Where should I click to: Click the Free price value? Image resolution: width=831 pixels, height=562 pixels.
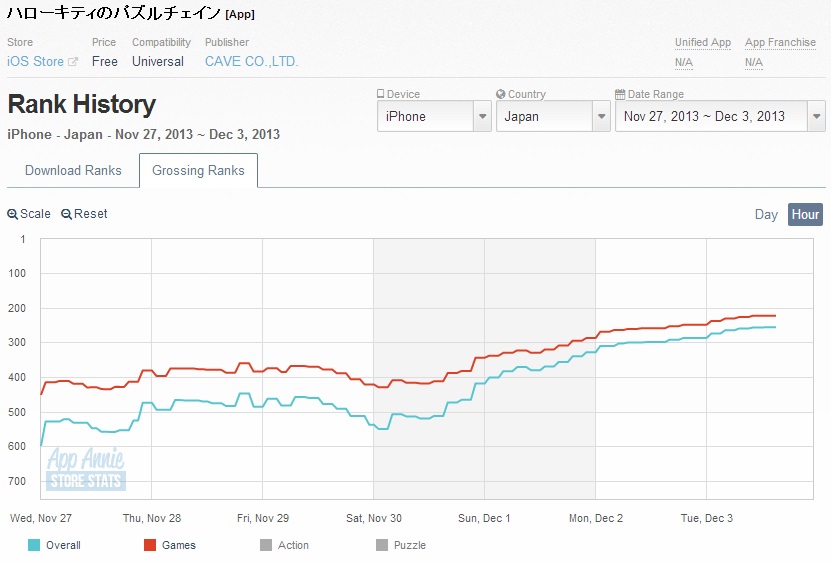104,62
